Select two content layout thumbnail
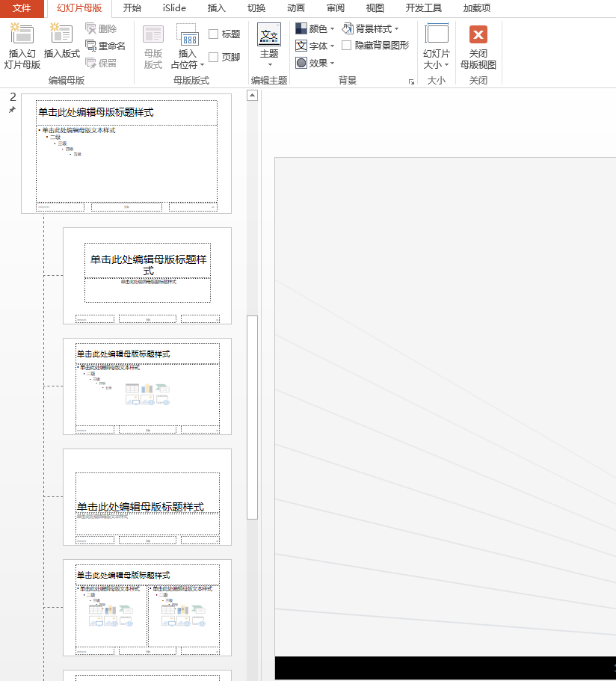The width and height of the screenshot is (616, 681). (x=147, y=608)
